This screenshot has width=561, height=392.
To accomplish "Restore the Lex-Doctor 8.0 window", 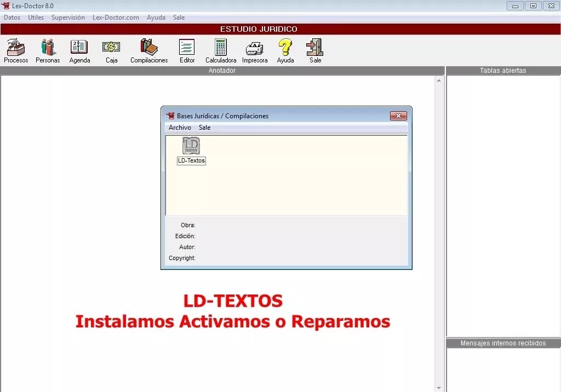I will tap(533, 5).
